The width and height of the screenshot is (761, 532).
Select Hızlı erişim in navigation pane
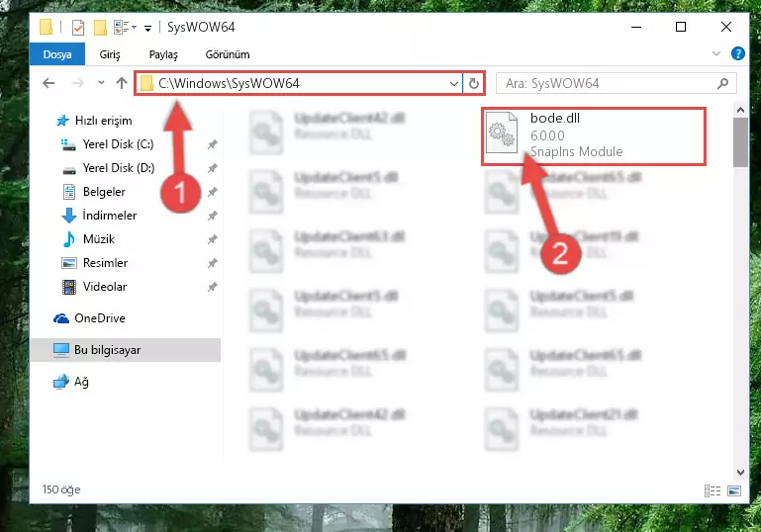[103, 121]
